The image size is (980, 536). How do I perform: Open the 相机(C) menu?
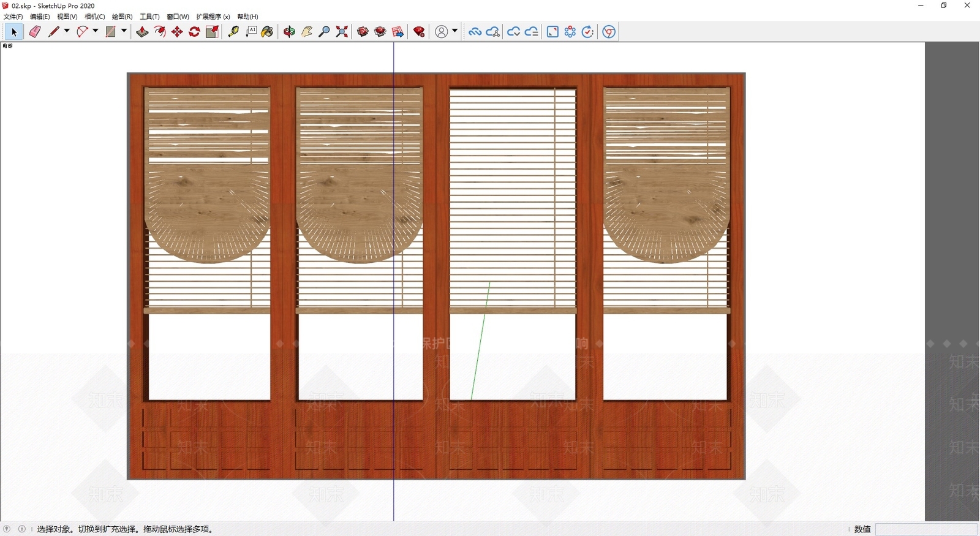pos(95,17)
